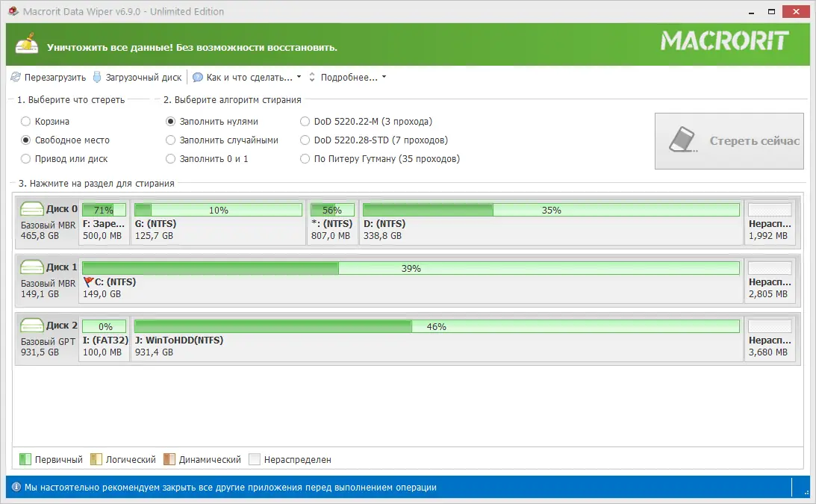816x504 pixels.
Task: Click the Диск 2 drive icon
Action: (x=31, y=326)
